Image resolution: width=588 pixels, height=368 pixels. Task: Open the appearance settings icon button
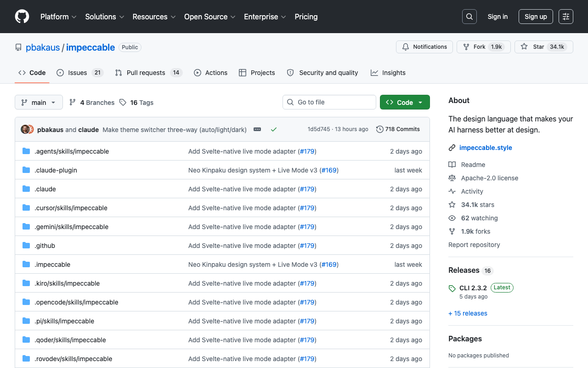point(566,17)
